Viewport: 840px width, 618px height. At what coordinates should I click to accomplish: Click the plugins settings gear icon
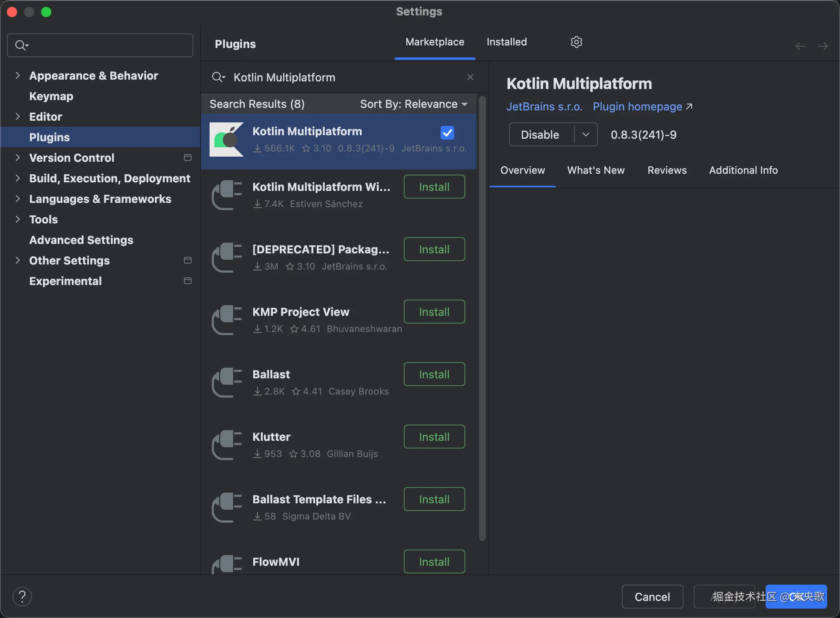[576, 42]
